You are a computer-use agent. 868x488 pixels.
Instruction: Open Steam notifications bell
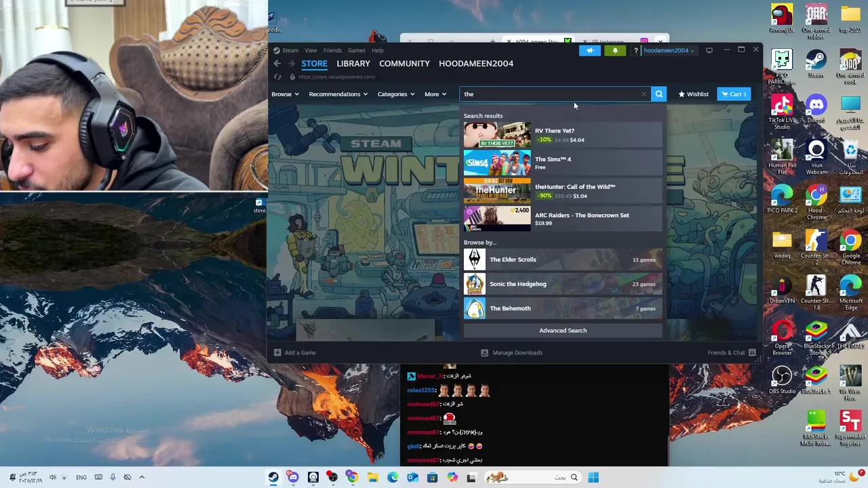[x=615, y=50]
